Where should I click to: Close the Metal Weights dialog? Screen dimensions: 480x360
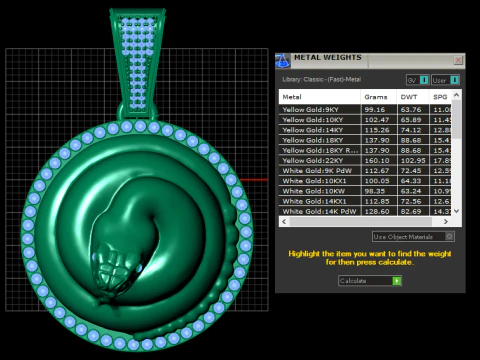pyautogui.click(x=458, y=60)
